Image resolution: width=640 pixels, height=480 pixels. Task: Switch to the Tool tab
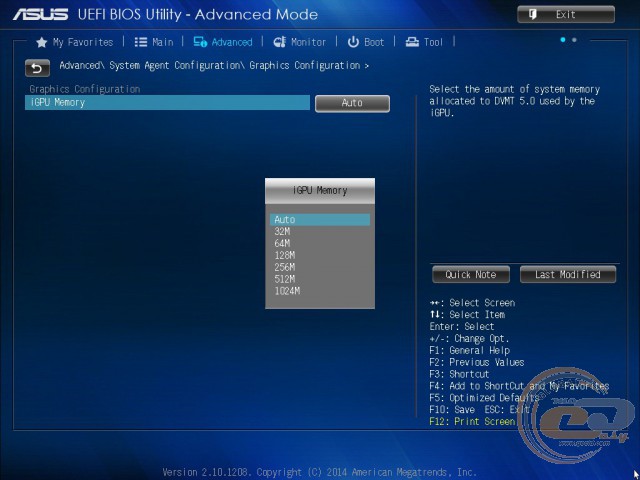433,42
